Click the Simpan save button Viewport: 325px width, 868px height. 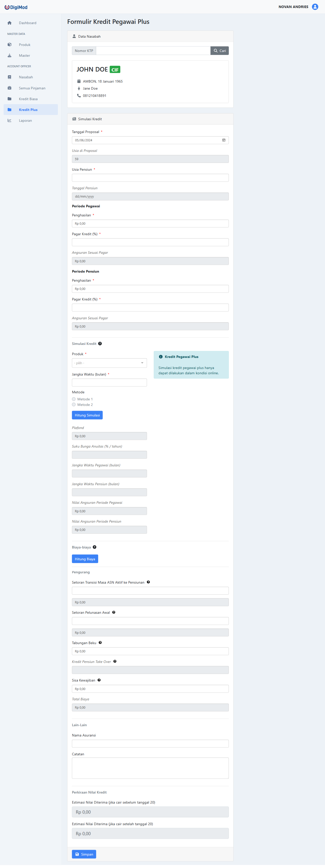click(84, 854)
